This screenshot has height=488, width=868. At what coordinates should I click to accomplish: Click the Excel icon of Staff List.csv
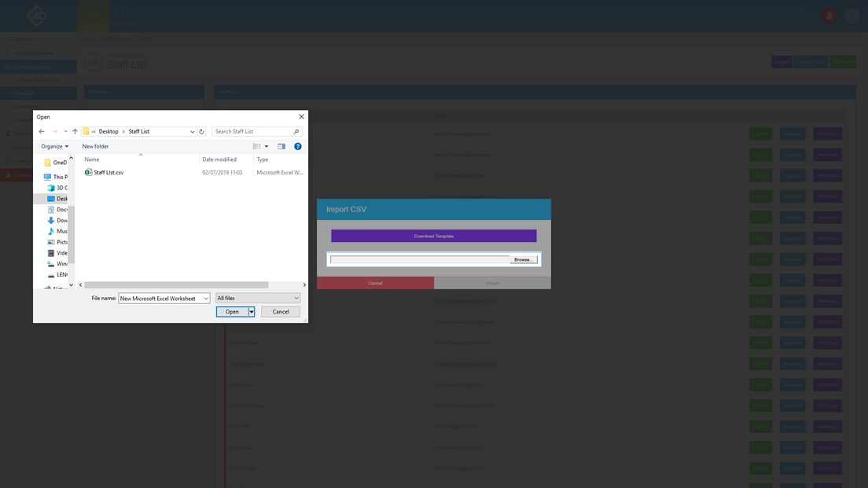click(x=88, y=173)
